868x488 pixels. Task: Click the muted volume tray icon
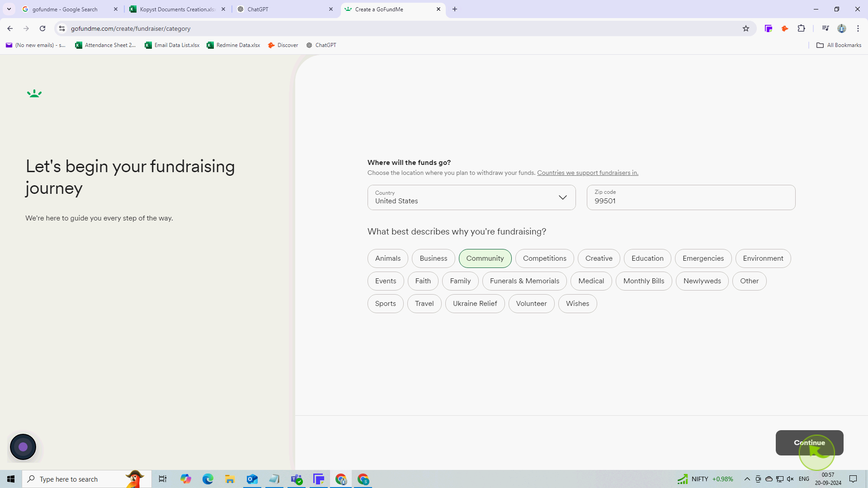point(790,479)
